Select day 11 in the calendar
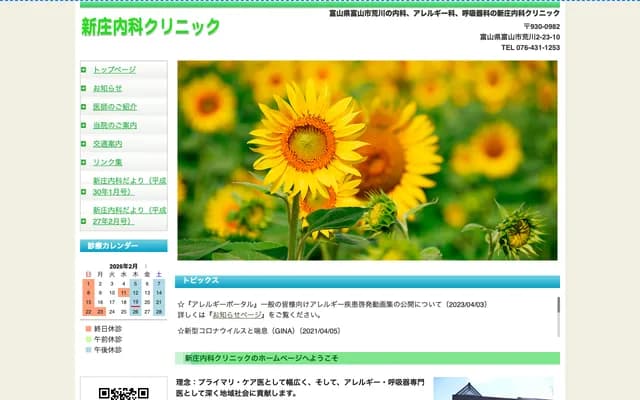 tap(123, 293)
